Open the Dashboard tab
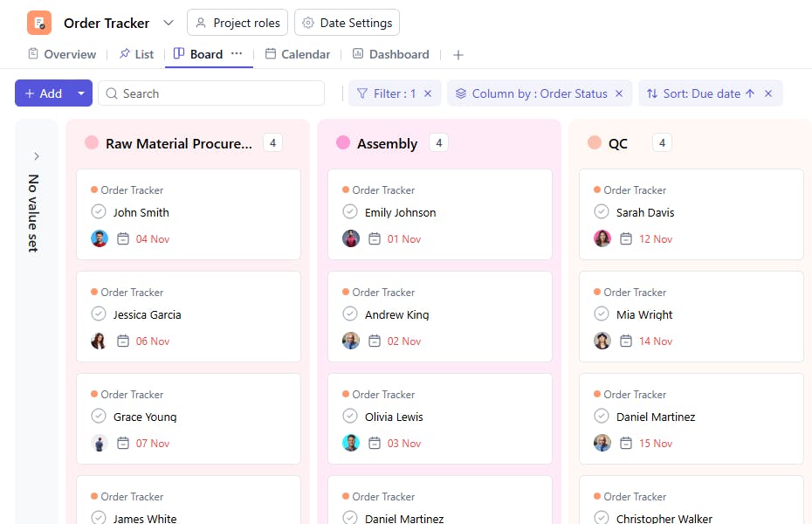The width and height of the screenshot is (812, 524). coord(390,54)
